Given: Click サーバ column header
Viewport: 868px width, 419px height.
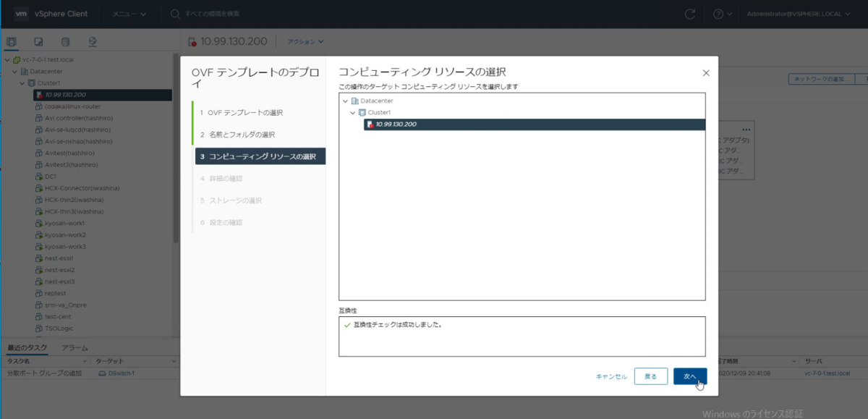Looking at the screenshot, I should pos(813,361).
